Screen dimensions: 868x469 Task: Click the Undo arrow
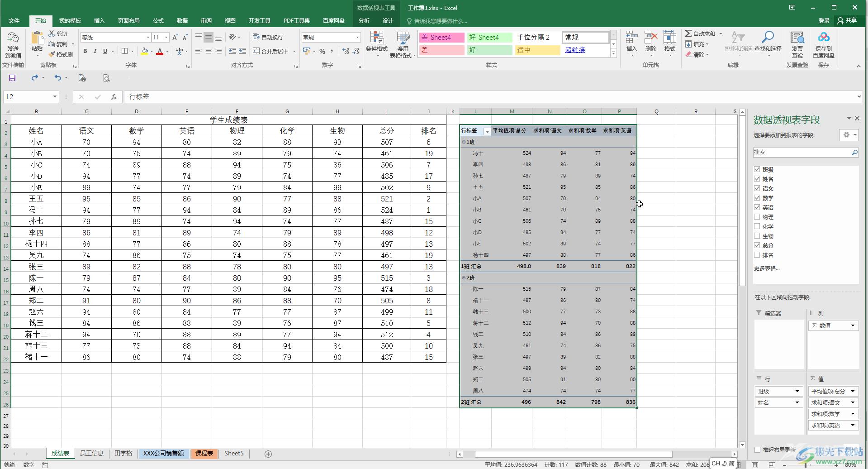click(x=58, y=78)
